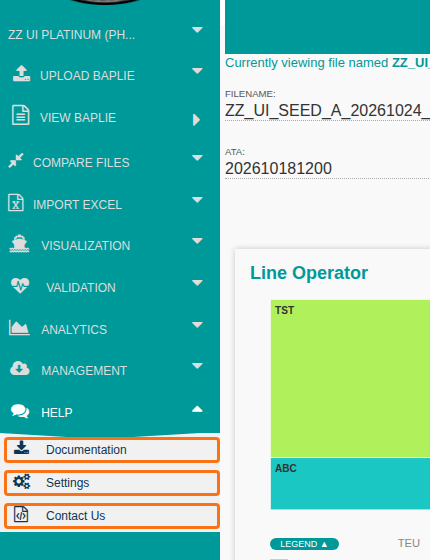Image resolution: width=430 pixels, height=560 pixels.
Task: Open the VALIDATION menu item
Action: (81, 288)
